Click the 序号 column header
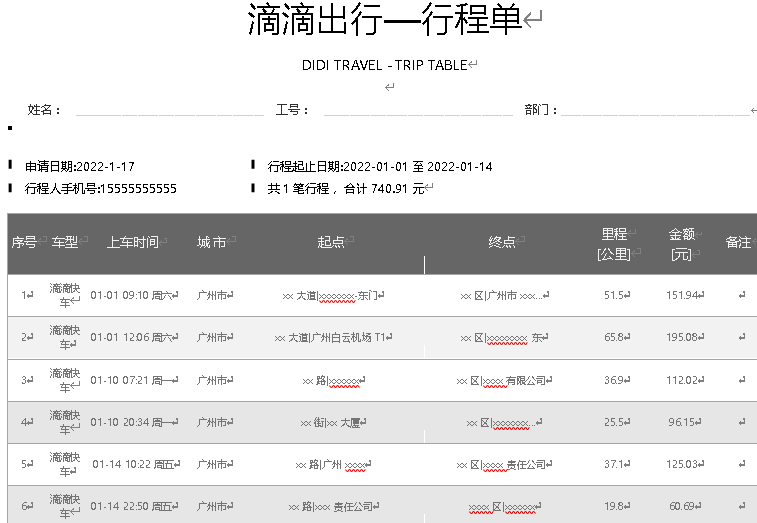This screenshot has height=523, width=757. 24,242
